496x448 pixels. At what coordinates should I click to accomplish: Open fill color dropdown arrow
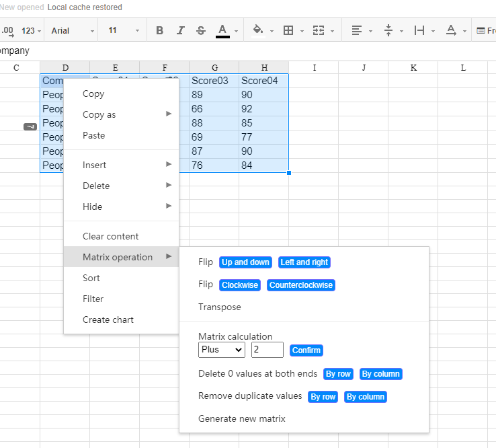point(272,31)
